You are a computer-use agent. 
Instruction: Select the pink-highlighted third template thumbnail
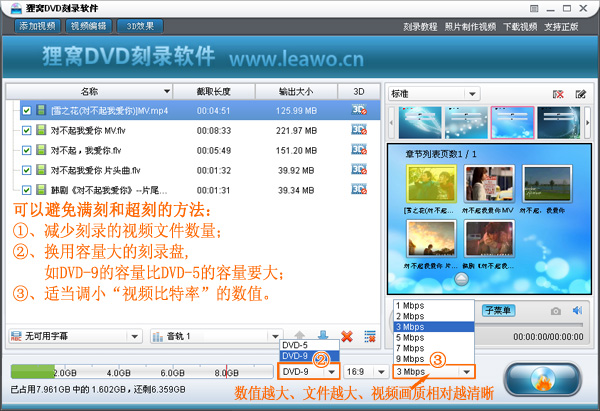pos(512,122)
